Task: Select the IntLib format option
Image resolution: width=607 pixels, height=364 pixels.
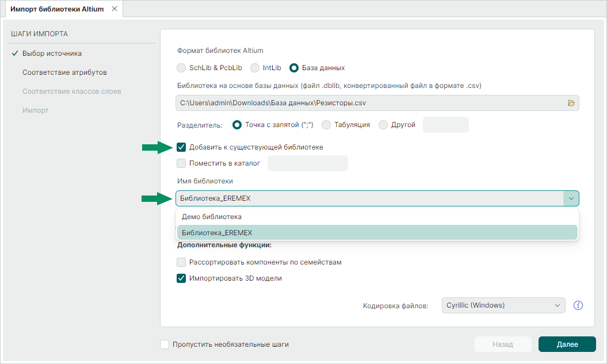Action: (255, 68)
